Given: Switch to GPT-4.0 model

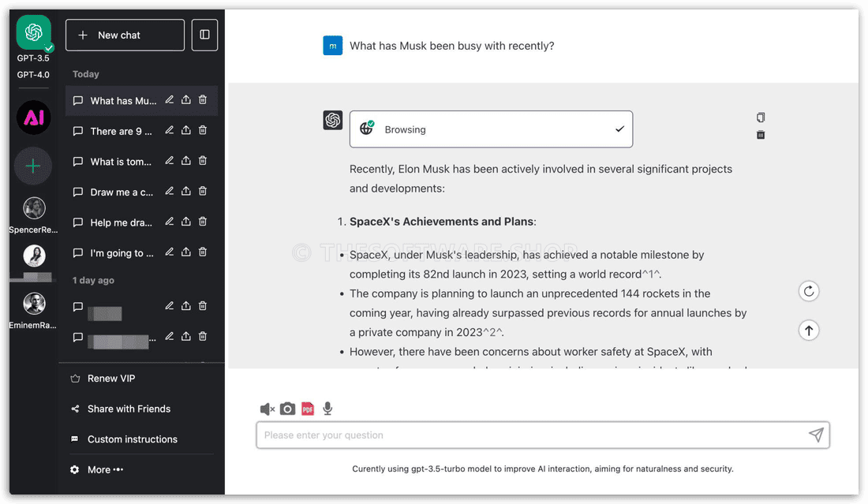Looking at the screenshot, I should click(x=33, y=75).
